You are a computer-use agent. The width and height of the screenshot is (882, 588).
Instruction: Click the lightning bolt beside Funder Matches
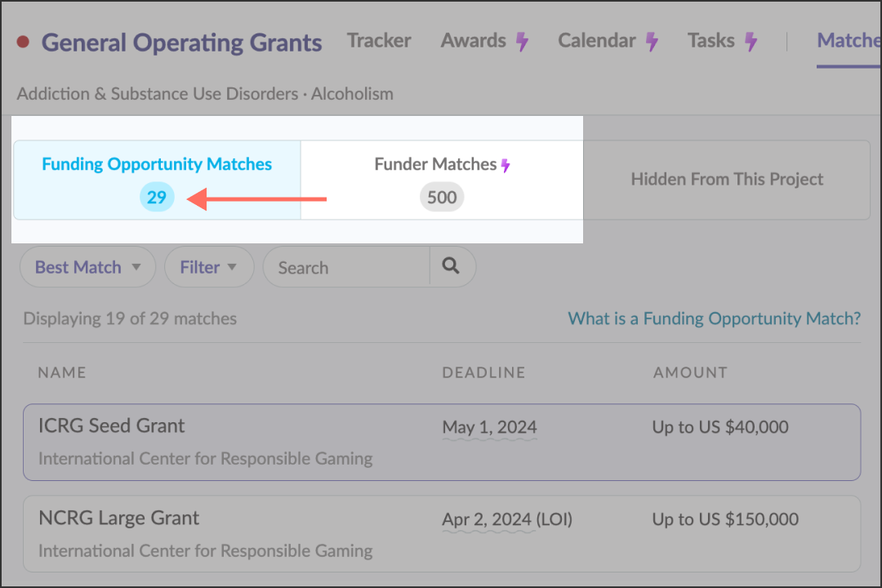pos(505,163)
